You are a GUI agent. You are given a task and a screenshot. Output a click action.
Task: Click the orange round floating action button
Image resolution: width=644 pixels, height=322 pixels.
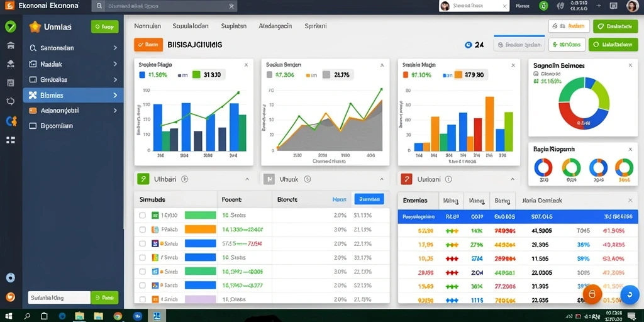click(592, 294)
